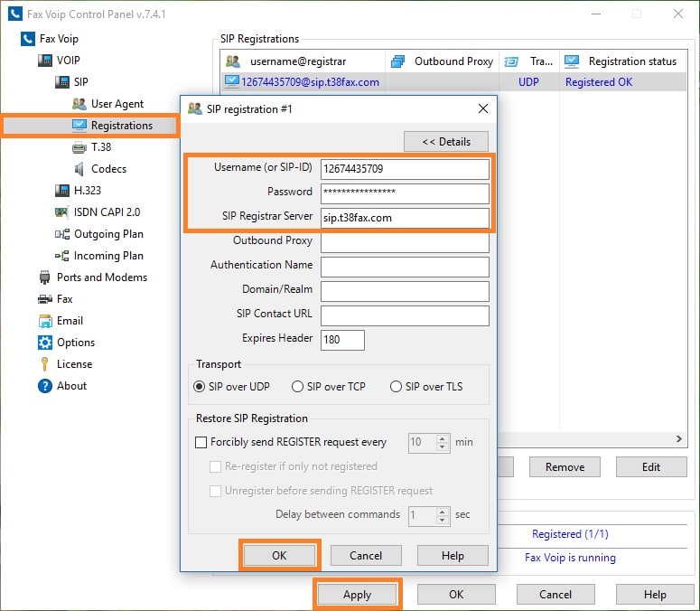Viewport: 700px width, 611px height.
Task: Close the SIP registration #1 dialog
Action: click(483, 108)
